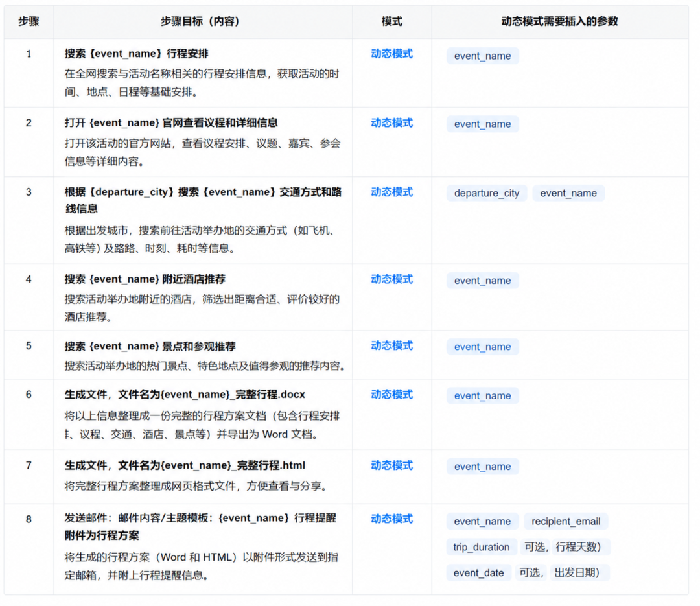Select event_name tag in step 7 row
Image resolution: width=700 pixels, height=606 pixels.
click(x=483, y=467)
